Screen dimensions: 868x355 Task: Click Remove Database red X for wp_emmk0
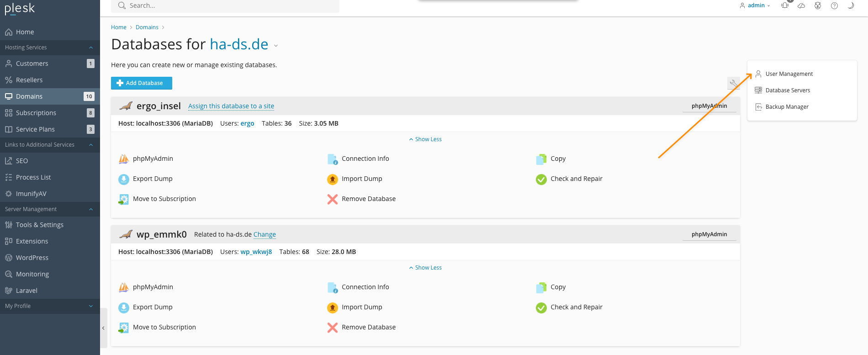(333, 328)
